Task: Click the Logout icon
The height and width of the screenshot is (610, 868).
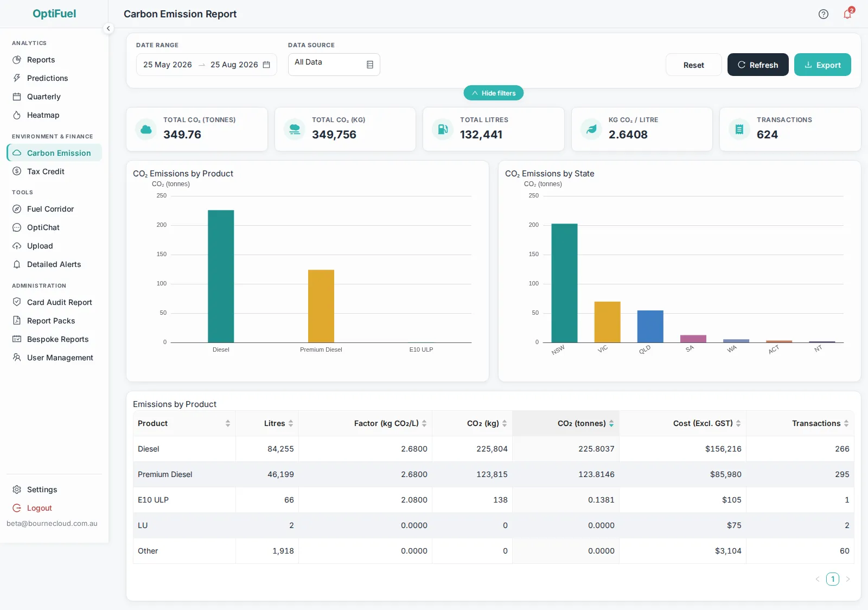Action: pos(17,508)
